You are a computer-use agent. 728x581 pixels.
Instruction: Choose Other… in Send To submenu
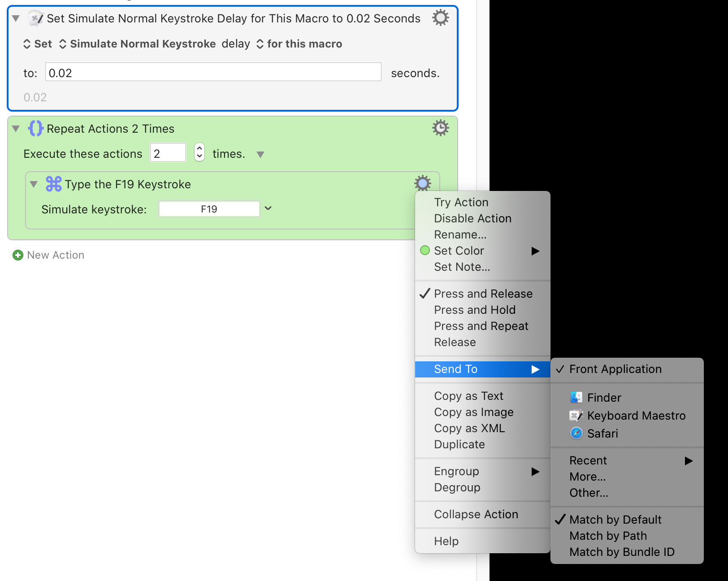coord(627,493)
